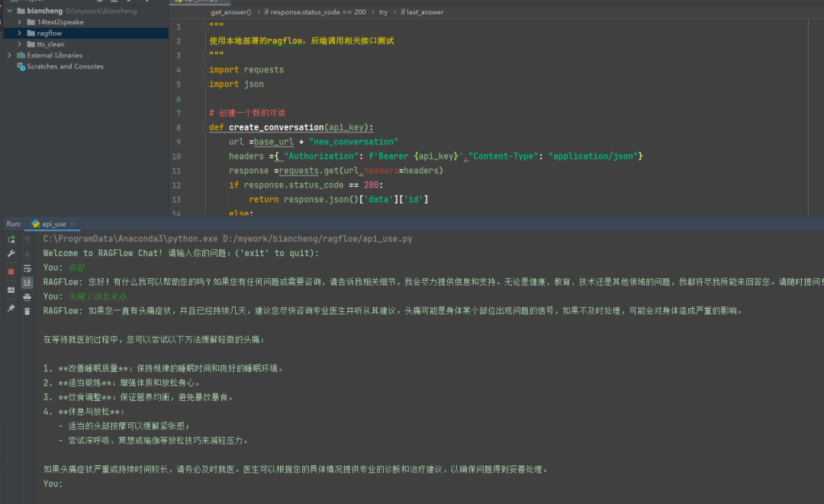Click "application/json" string on line 10

pos(594,156)
